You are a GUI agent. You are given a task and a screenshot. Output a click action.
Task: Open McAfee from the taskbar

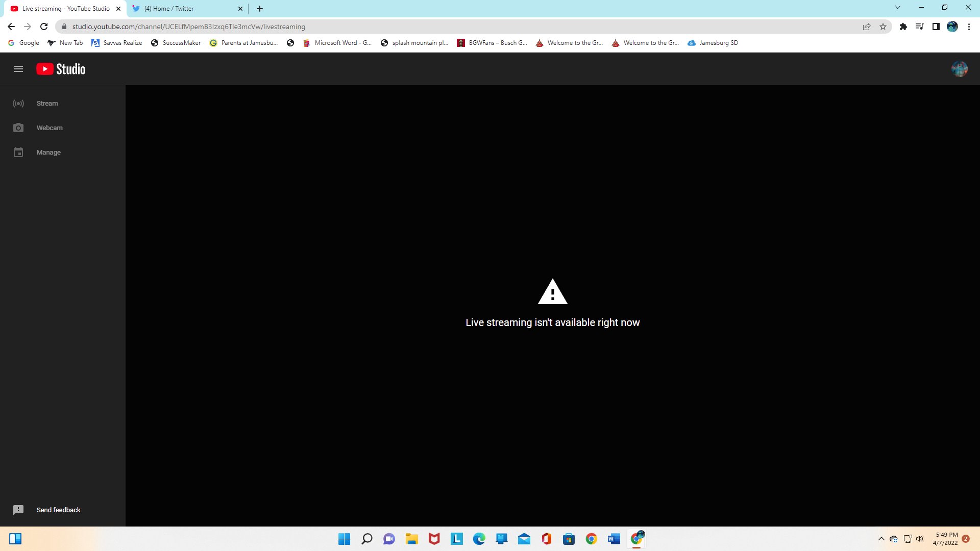pyautogui.click(x=434, y=539)
